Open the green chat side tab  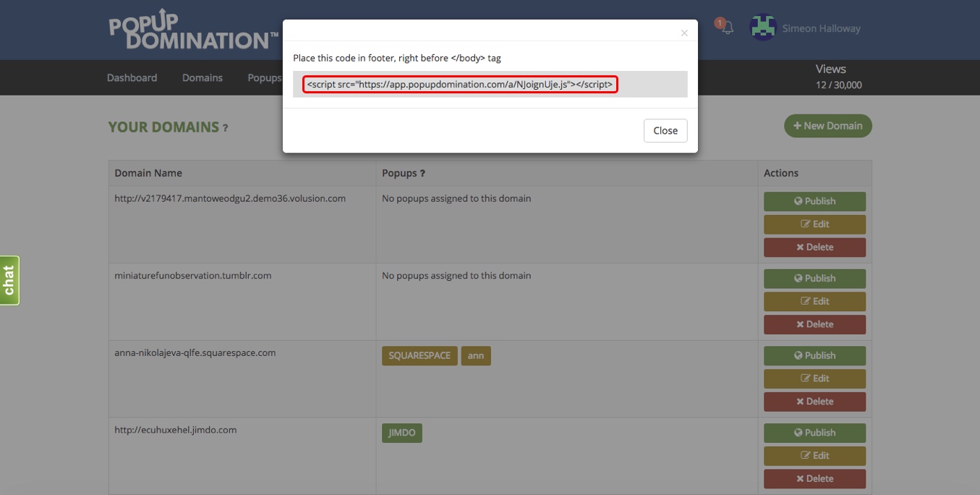(x=9, y=280)
